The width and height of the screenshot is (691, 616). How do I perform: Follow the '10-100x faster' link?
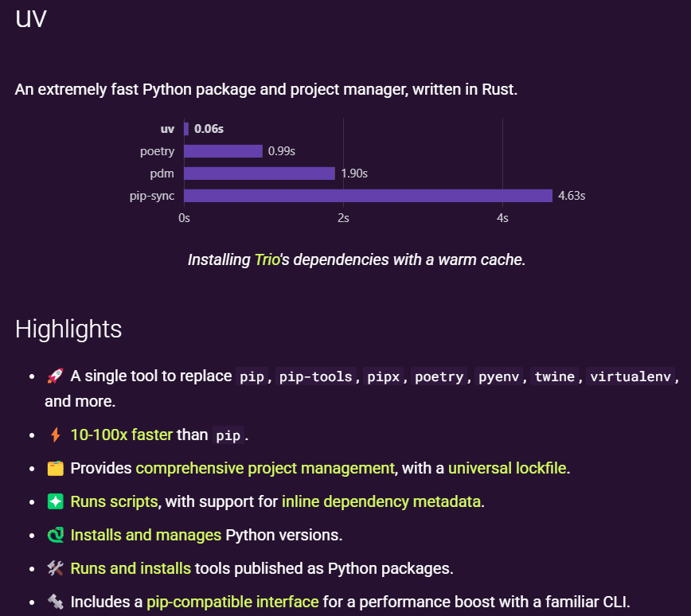pos(121,435)
